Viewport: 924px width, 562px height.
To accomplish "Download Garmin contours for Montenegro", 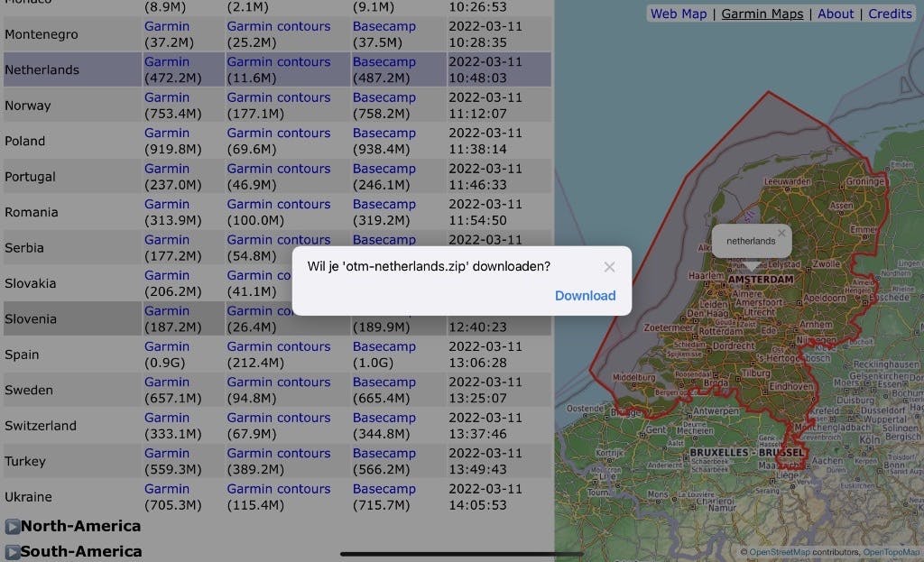I will pyautogui.click(x=279, y=26).
